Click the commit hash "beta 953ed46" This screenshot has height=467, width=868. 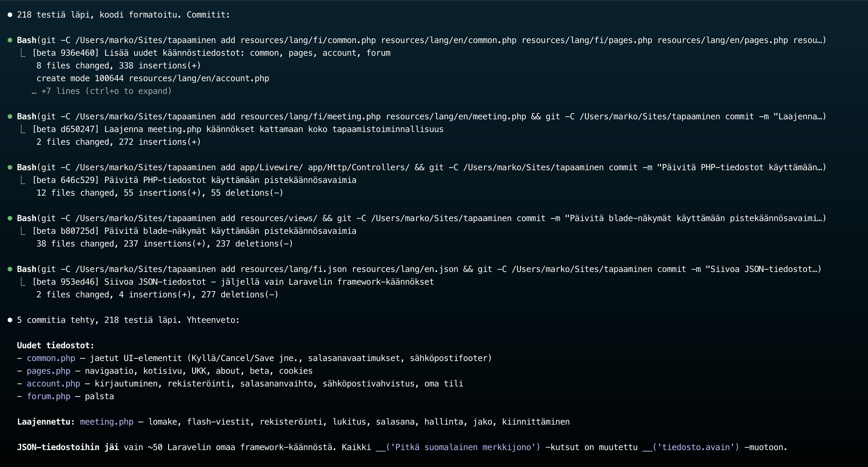(66, 282)
